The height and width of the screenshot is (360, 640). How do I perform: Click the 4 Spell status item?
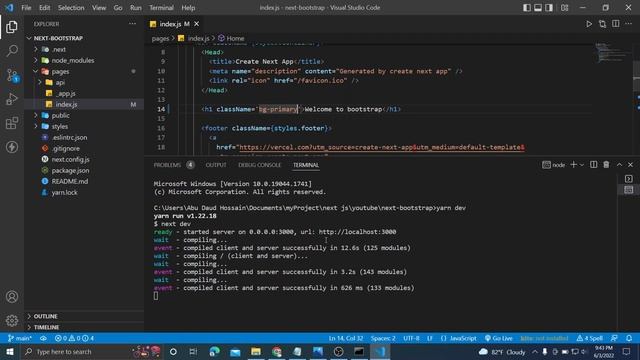click(589, 338)
